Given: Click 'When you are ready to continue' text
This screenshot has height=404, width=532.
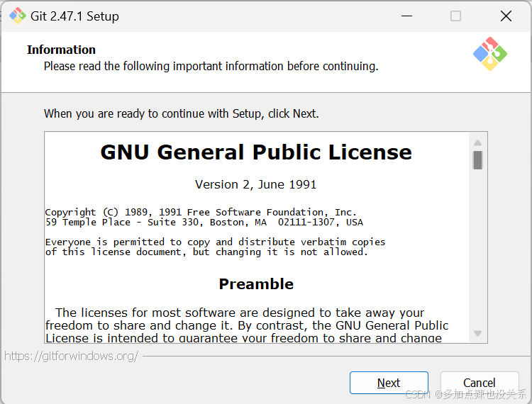Looking at the screenshot, I should pos(182,113).
